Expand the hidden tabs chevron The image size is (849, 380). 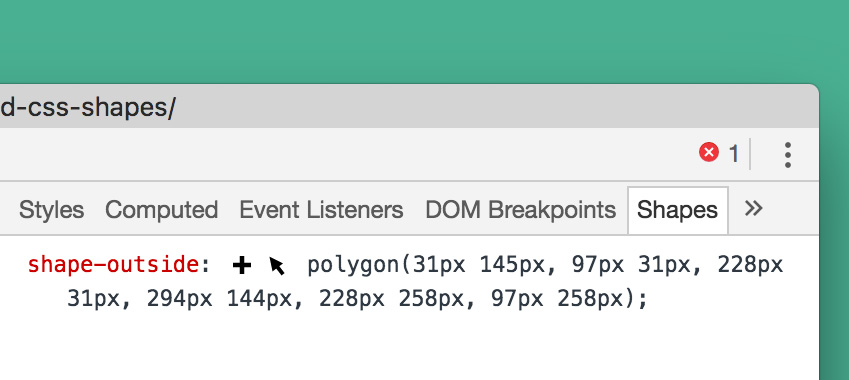(x=753, y=208)
